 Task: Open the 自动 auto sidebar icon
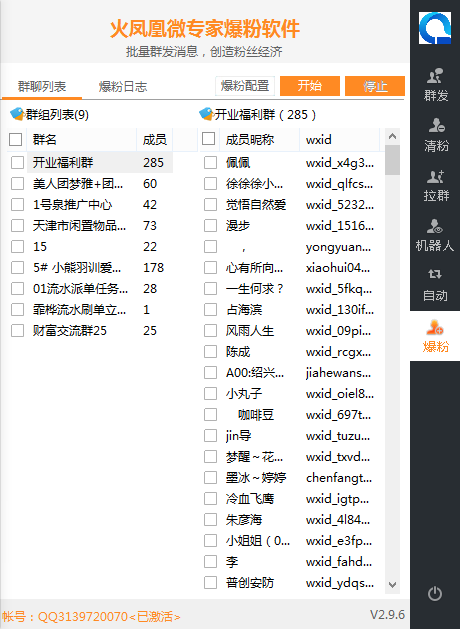(435, 285)
